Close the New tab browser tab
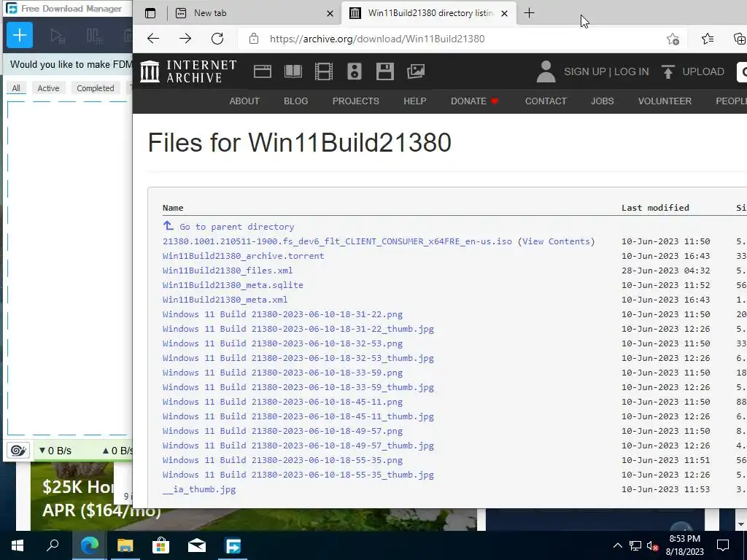Image resolution: width=747 pixels, height=560 pixels. point(330,13)
